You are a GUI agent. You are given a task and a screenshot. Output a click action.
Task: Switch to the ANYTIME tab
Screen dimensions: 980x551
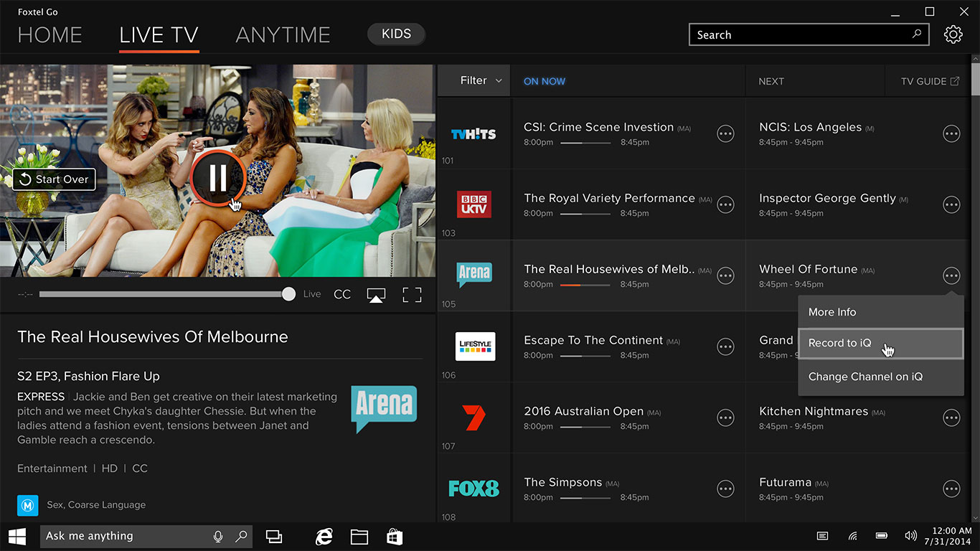coord(283,34)
